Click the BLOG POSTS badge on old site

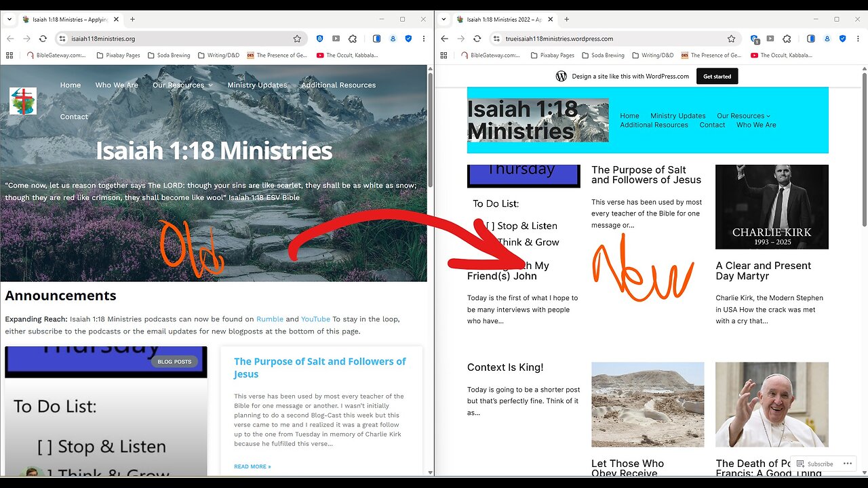(x=174, y=361)
